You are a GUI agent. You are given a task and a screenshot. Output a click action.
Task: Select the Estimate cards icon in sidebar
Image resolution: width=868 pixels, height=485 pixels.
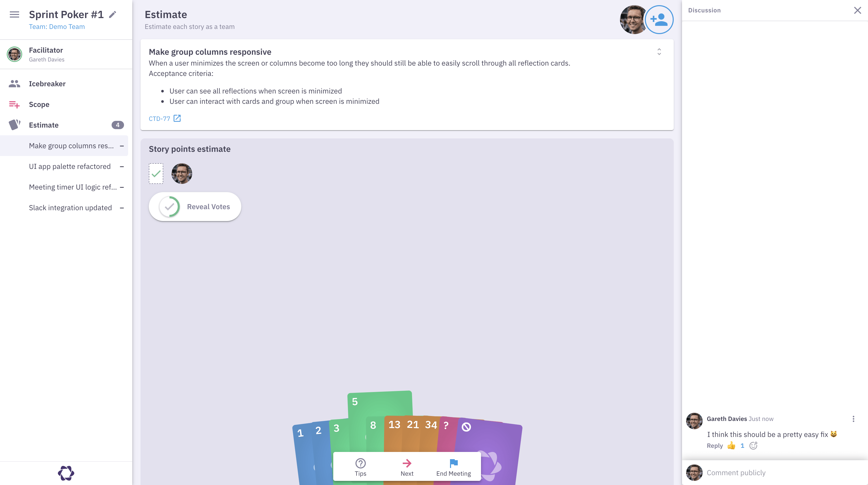click(14, 125)
